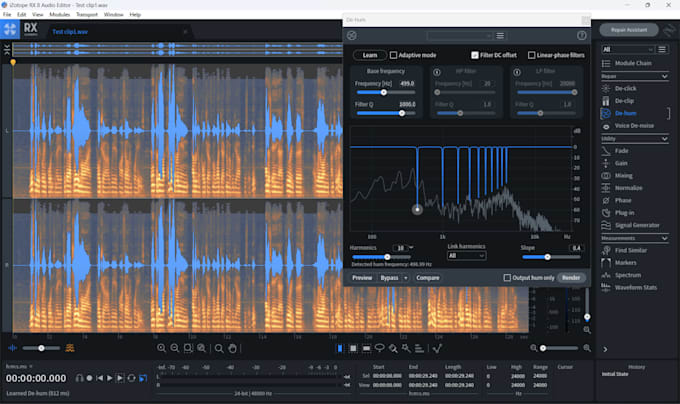Open the Transport menu
This screenshot has height=404, width=680.
click(87, 14)
